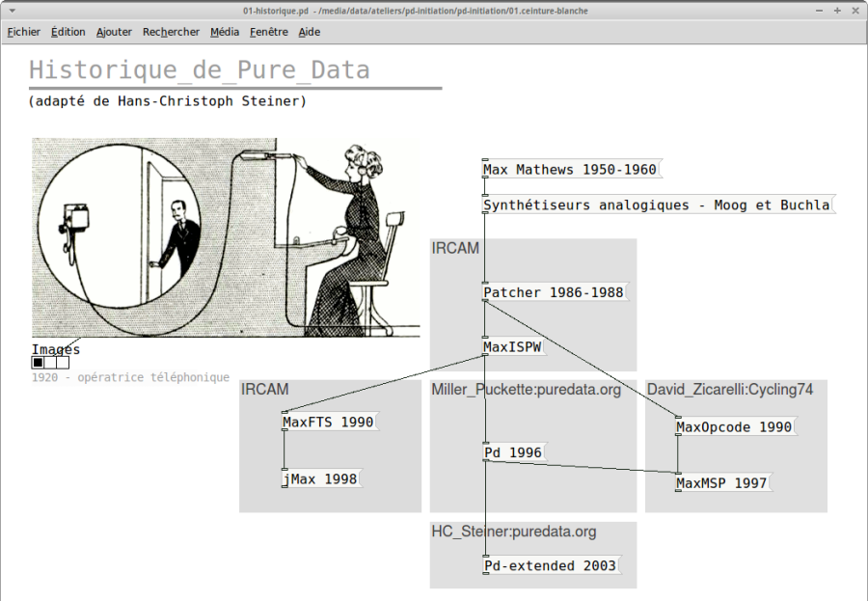Click the Synthétiseurs analogiques message box
The width and height of the screenshot is (868, 601).
click(659, 205)
